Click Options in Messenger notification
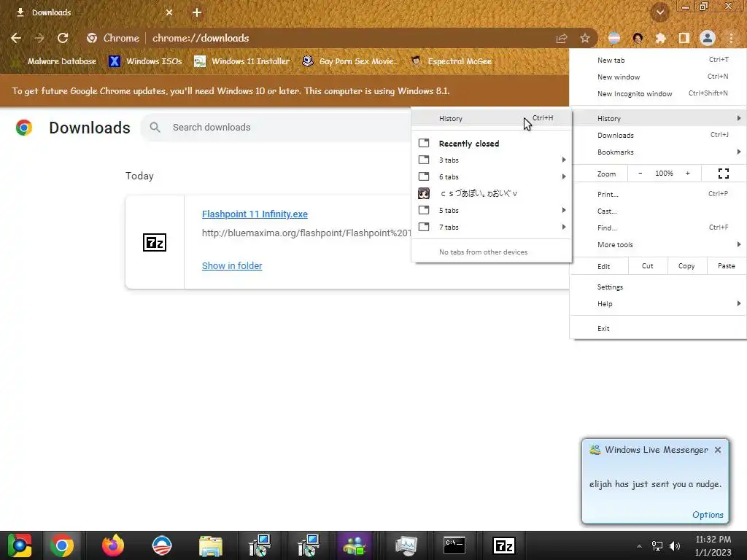 (708, 515)
